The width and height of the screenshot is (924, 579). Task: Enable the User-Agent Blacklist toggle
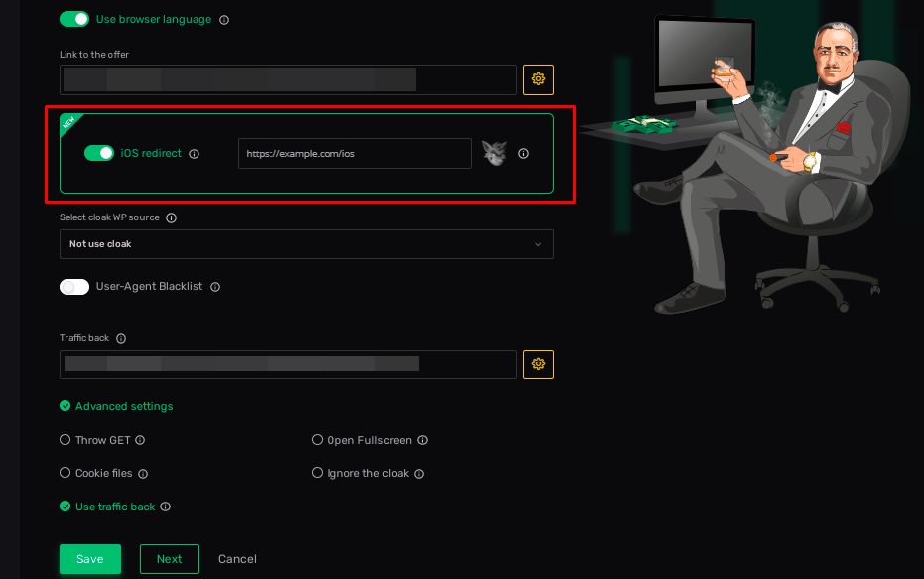pos(74,287)
